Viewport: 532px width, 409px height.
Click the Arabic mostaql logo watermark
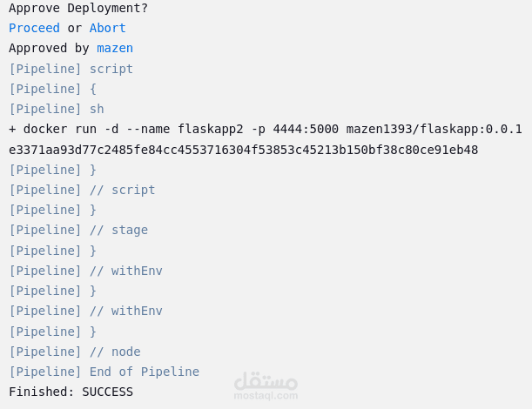266,380
